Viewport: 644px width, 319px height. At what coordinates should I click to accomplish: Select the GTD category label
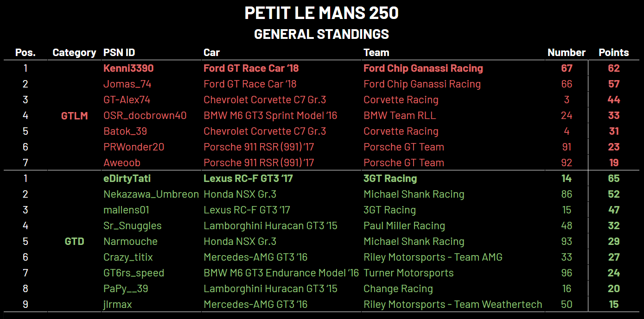(x=75, y=241)
